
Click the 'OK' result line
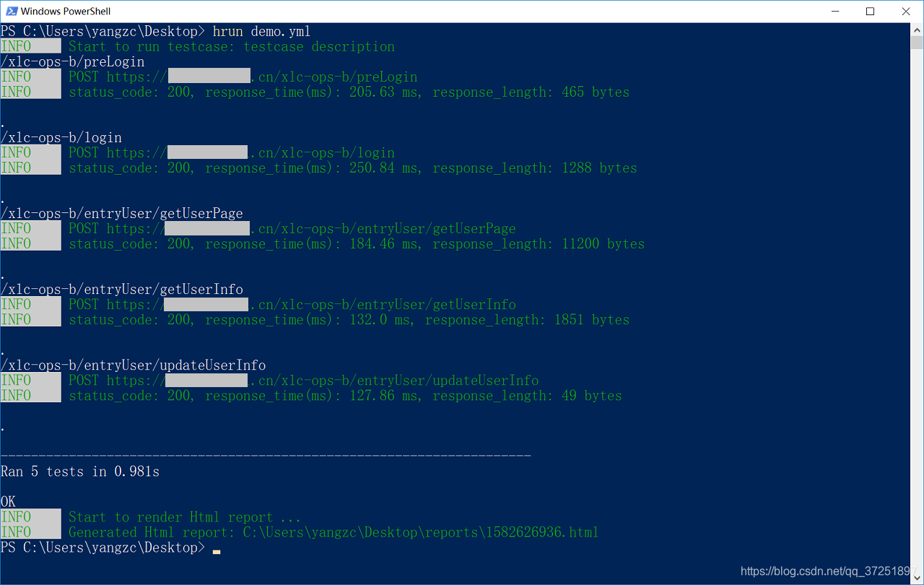coord(9,501)
